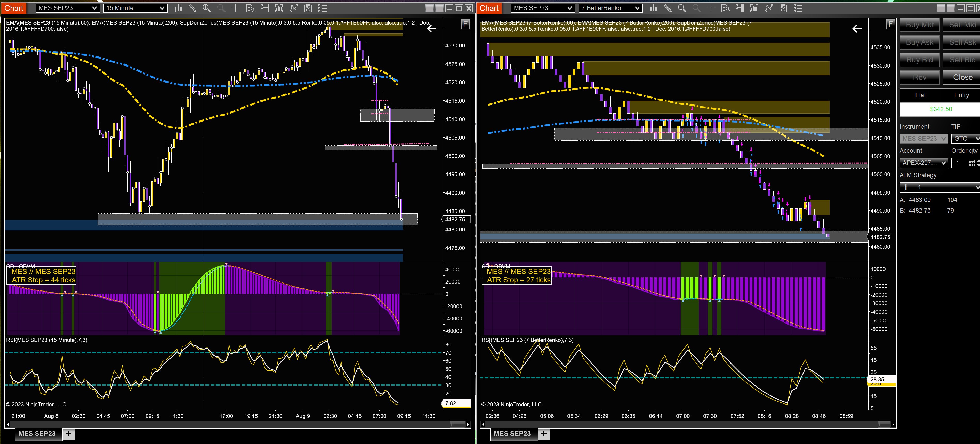Click back arrow in BetterRenko chart

tap(857, 29)
